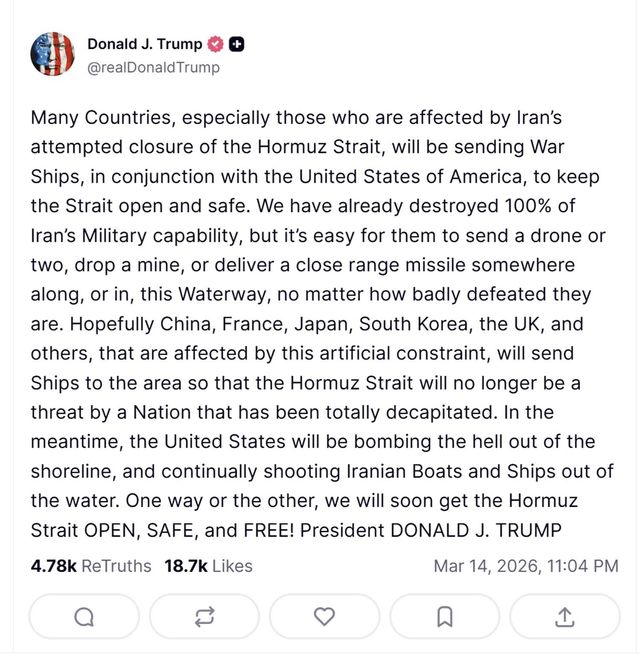Open the Donald J. Trump display name
640x656 pixels.
click(144, 44)
